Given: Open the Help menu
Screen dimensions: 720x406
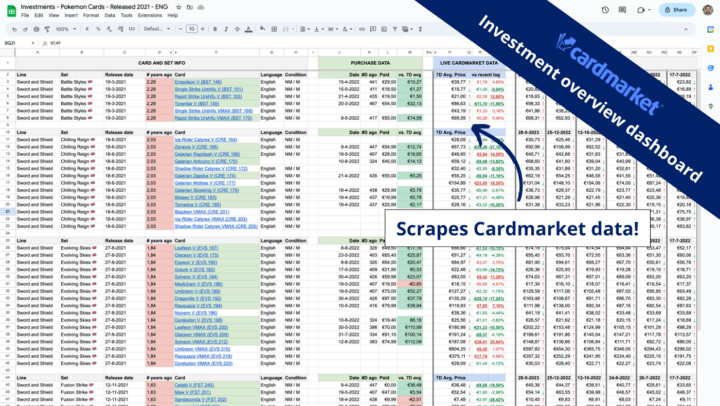Looking at the screenshot, I should (173, 15).
